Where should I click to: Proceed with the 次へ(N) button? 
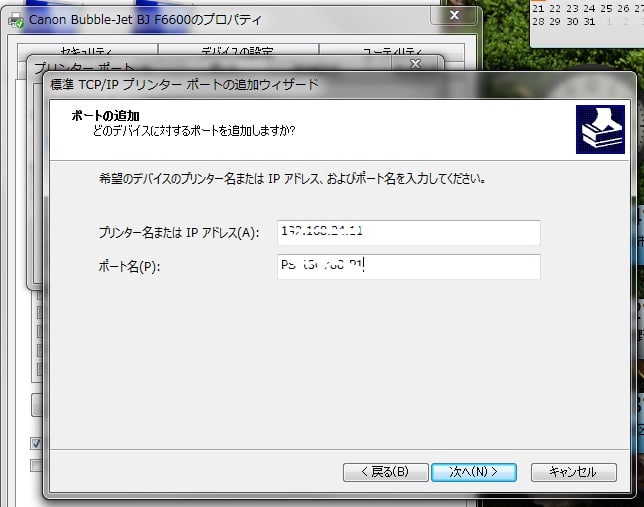474,472
